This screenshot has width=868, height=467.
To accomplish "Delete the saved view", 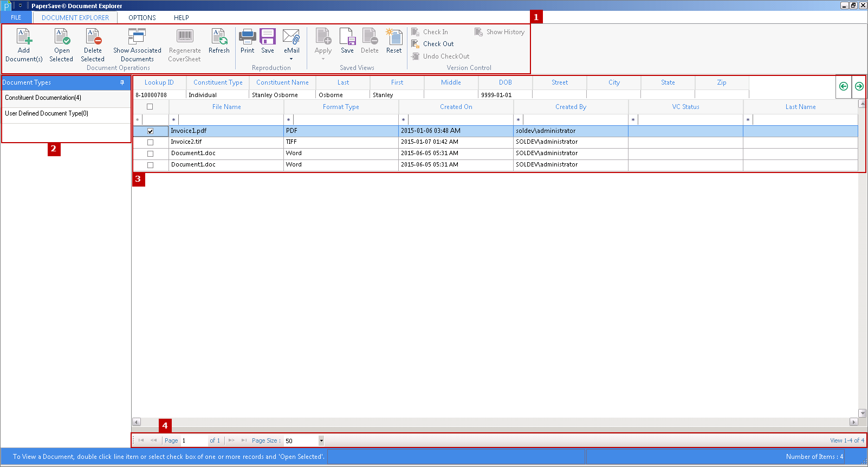I will click(x=370, y=36).
